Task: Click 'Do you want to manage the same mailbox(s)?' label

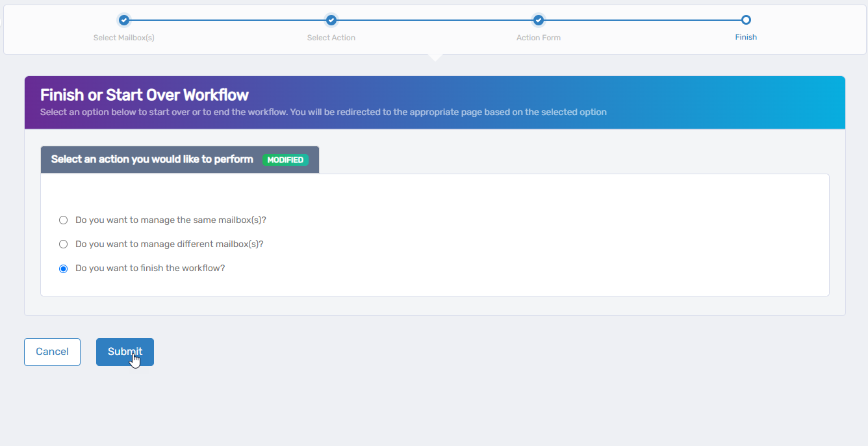Action: pyautogui.click(x=171, y=220)
